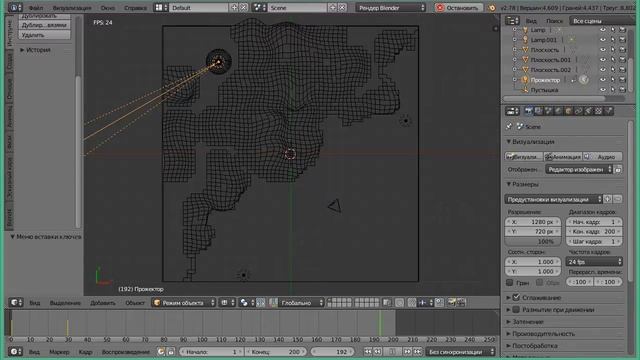Collapse the Размеры panel
Image resolution: width=640 pixels, height=360 pixels.
[523, 184]
